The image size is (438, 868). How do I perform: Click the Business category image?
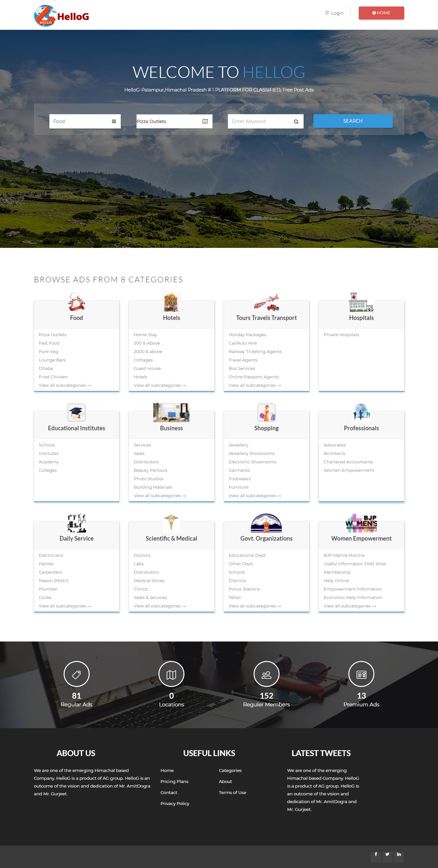pyautogui.click(x=171, y=412)
